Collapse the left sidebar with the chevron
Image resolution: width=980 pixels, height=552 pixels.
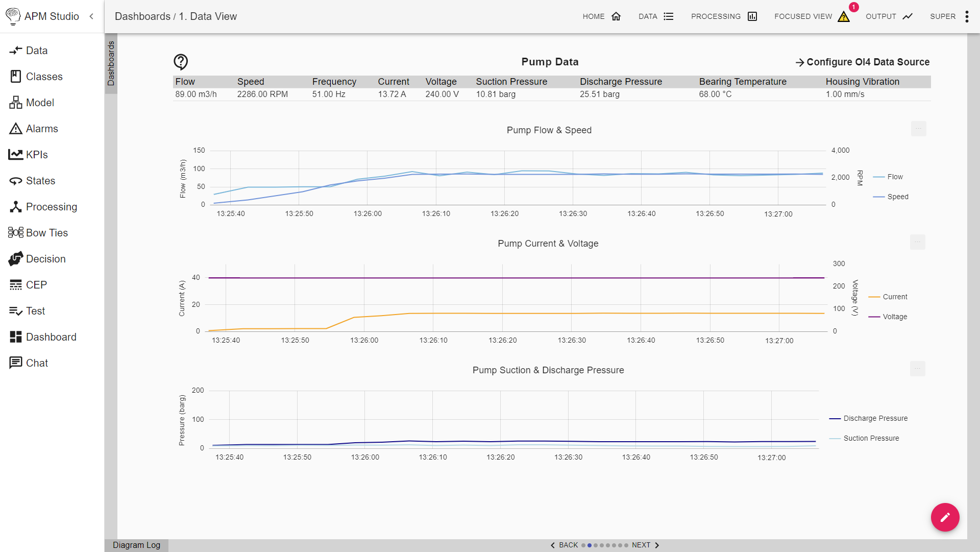[91, 16]
